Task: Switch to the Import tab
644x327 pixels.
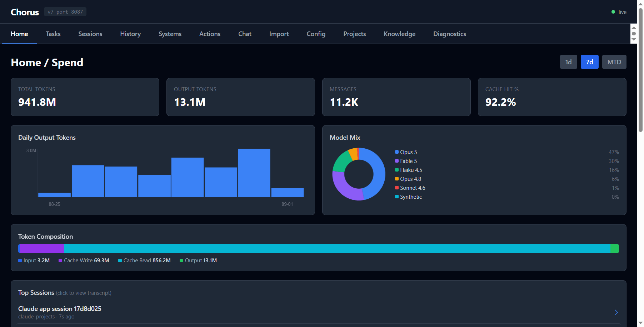Action: (x=279, y=34)
